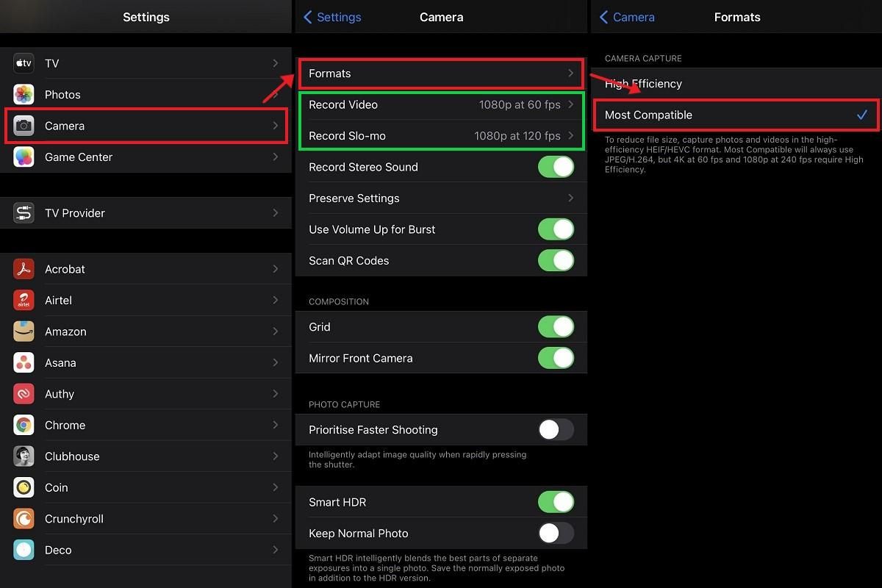
Task: Navigate back to Camera from Formats
Action: pyautogui.click(x=626, y=17)
